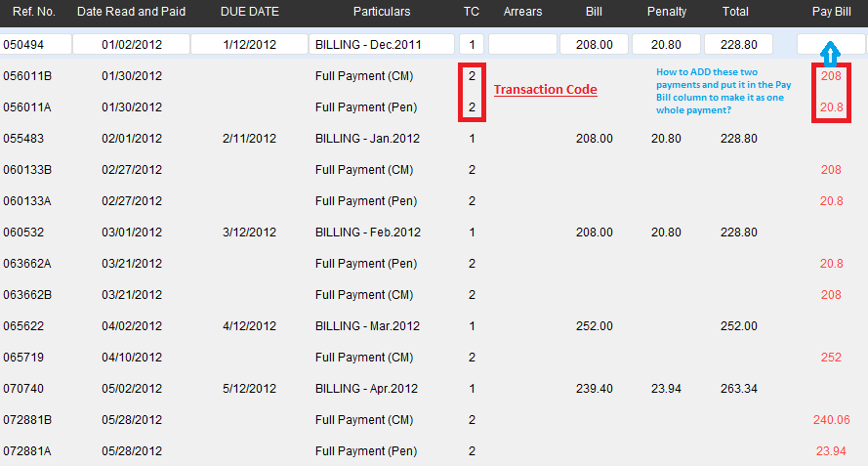868x466 pixels.
Task: Focus the empty Arrears field in first row
Action: (x=522, y=45)
